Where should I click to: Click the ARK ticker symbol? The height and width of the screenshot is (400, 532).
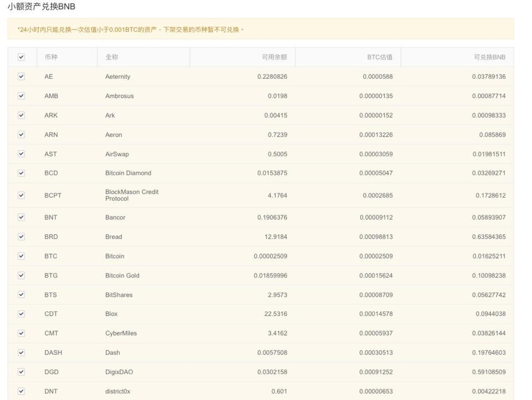[51, 115]
